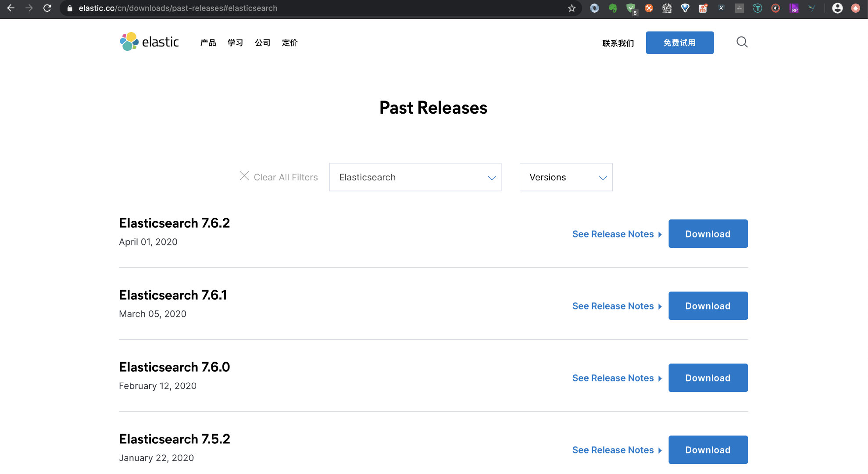Open the 定价 menu item
This screenshot has width=868, height=474.
289,43
